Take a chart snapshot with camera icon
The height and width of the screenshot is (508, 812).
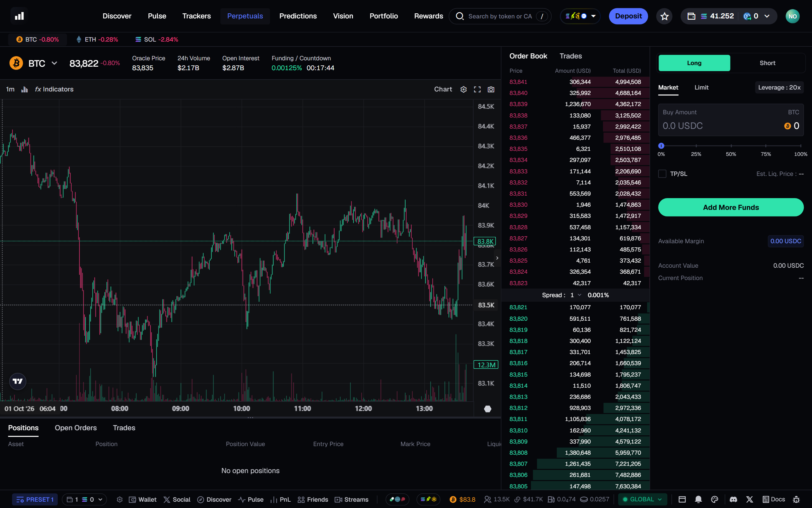coord(491,89)
